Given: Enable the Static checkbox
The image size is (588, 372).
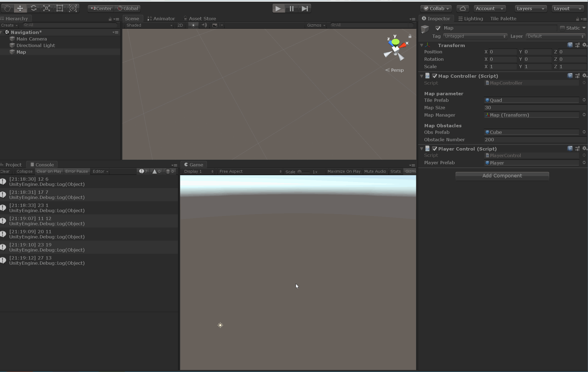Looking at the screenshot, I should [562, 28].
